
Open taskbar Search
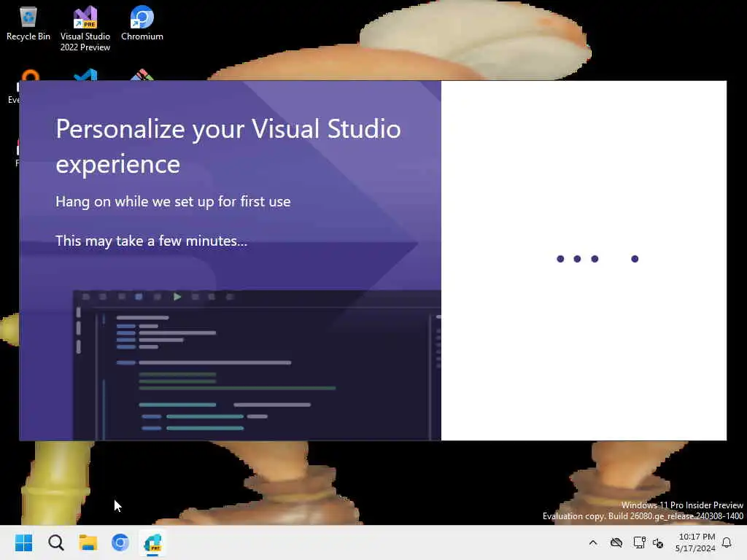pyautogui.click(x=56, y=542)
